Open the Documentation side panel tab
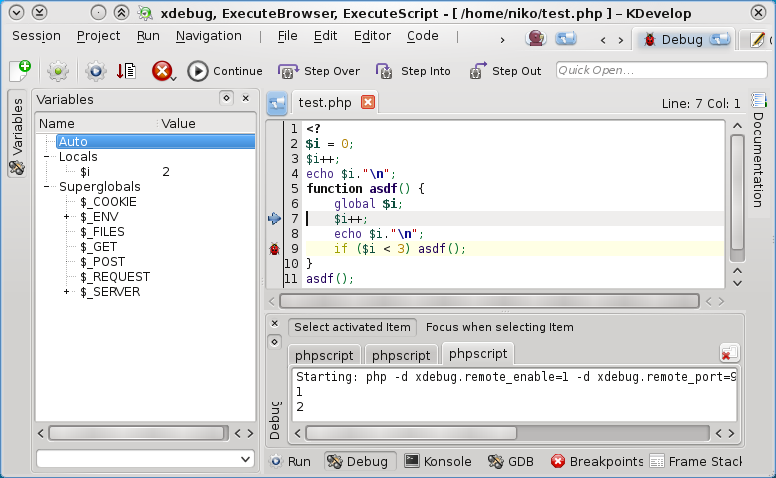The image size is (776, 478). 758,151
